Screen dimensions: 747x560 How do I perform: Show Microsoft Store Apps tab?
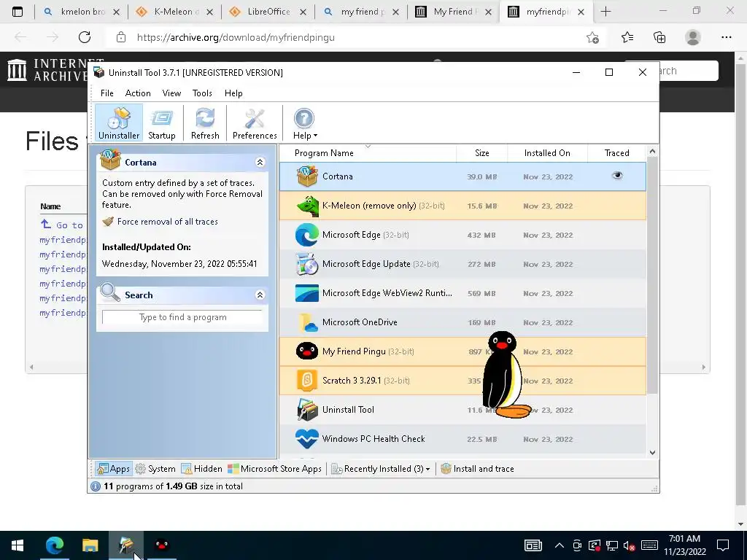(274, 469)
